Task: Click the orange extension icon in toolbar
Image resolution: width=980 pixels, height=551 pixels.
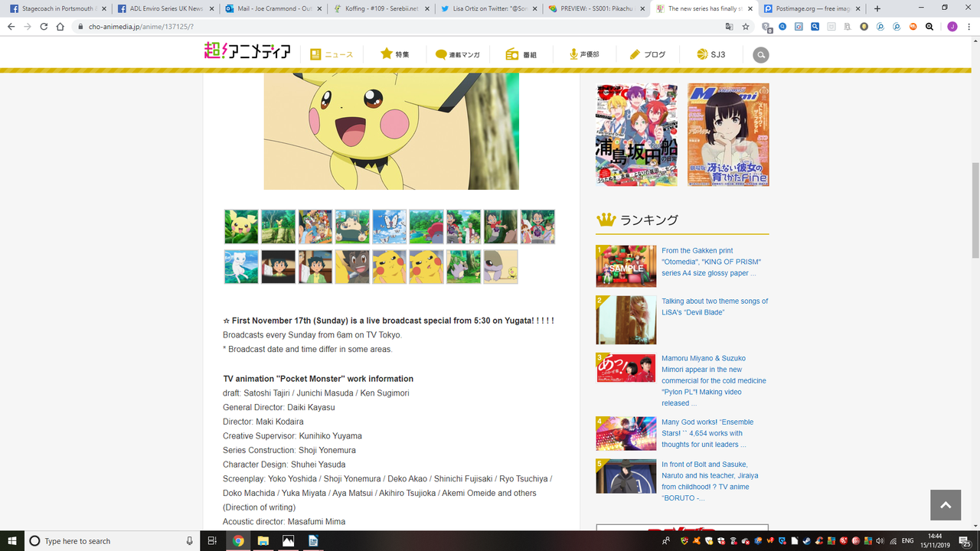Action: tap(913, 26)
